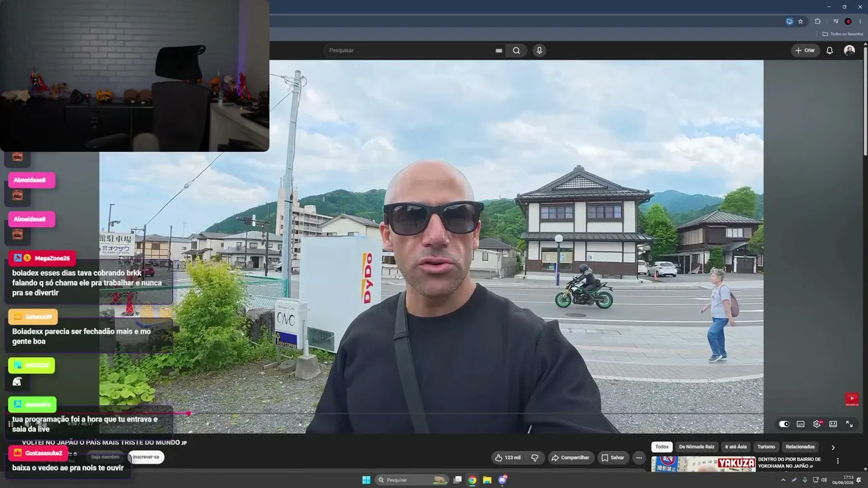868x488 pixels.
Task: Click the video title Voltei no Japão
Action: coord(104,443)
